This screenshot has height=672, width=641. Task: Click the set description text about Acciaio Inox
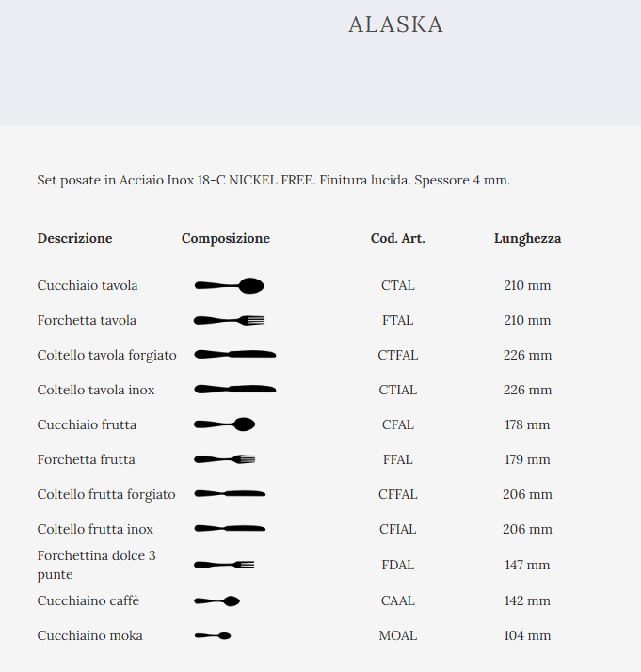(x=273, y=179)
